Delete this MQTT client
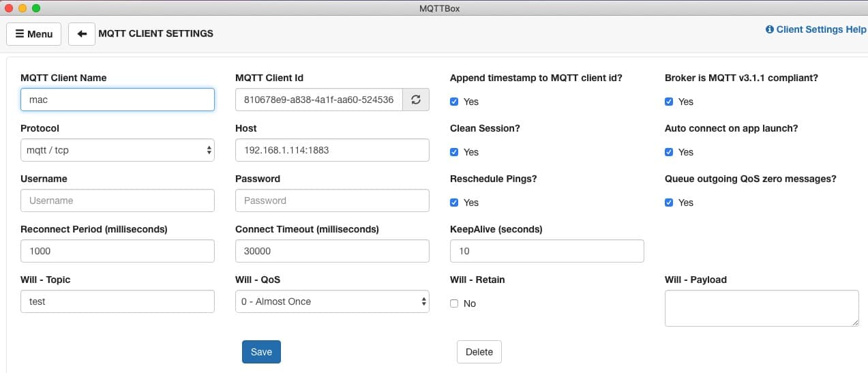This screenshot has height=373, width=868. 479,352
